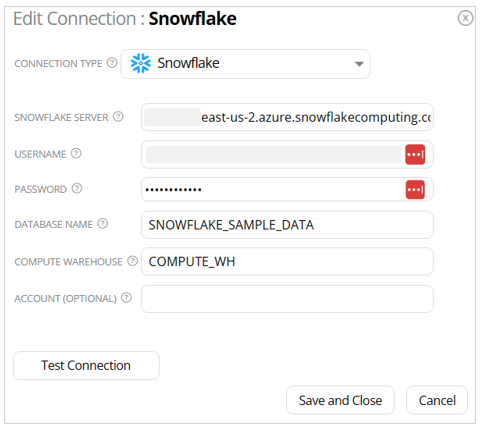The image size is (481, 429).
Task: Click into the Snowflake Server field
Action: tap(287, 117)
